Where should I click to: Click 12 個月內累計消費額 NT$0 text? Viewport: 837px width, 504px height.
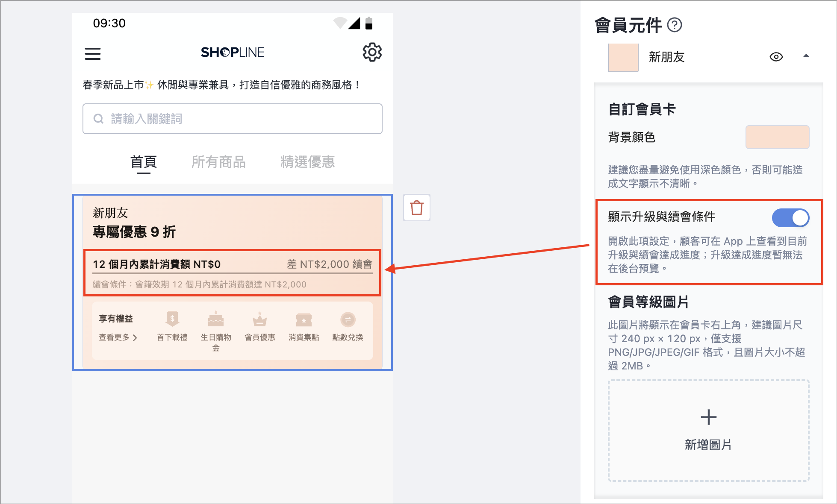[156, 264]
